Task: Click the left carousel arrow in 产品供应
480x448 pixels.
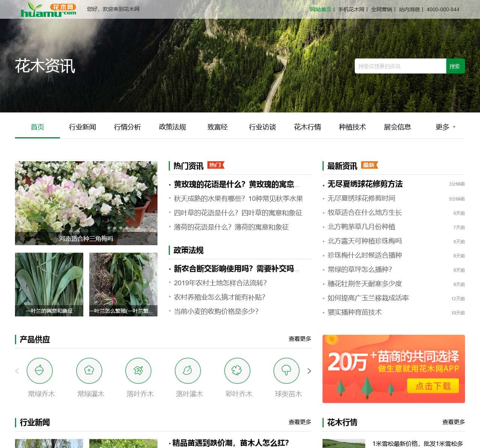Action: pos(17,371)
